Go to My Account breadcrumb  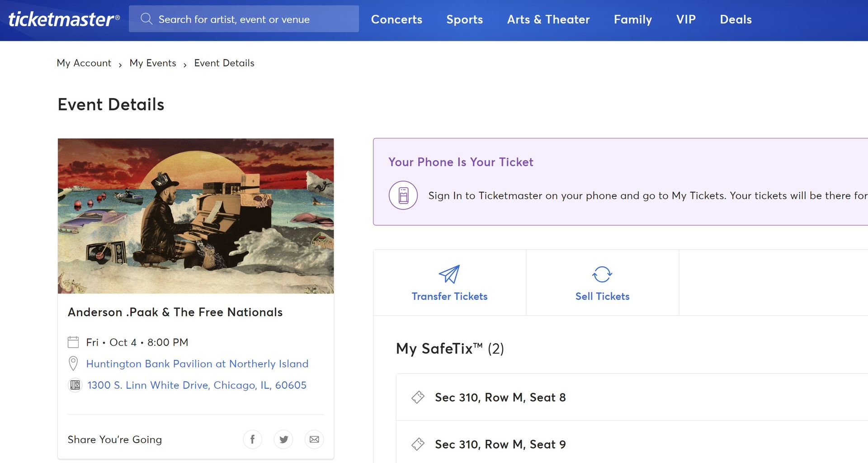84,63
